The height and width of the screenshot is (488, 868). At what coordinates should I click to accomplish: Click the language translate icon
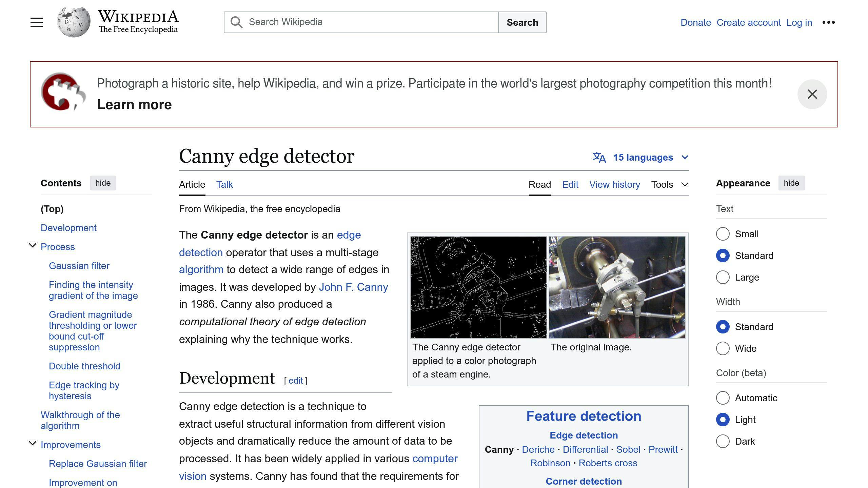click(599, 157)
